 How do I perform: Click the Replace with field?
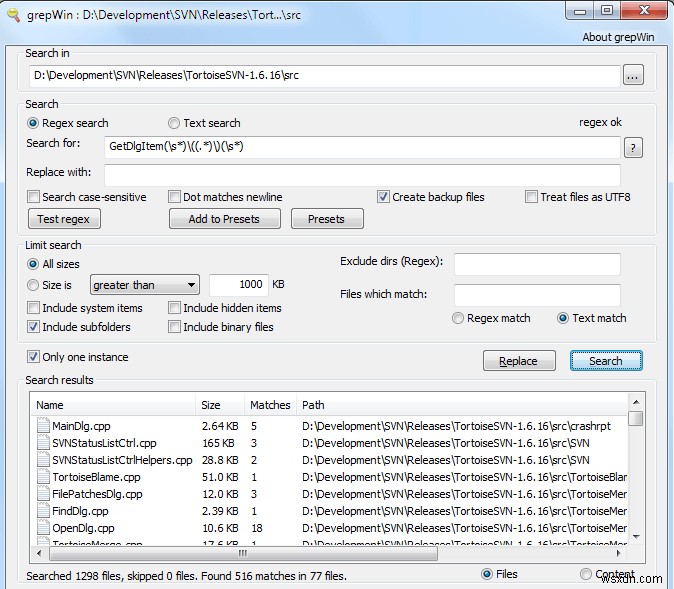(x=362, y=174)
